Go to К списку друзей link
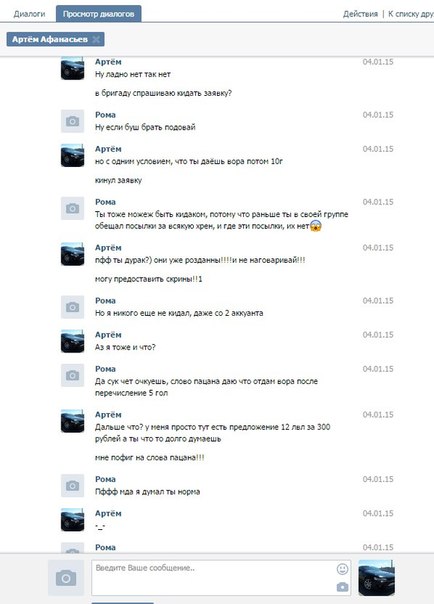434x604 pixels. [x=411, y=14]
